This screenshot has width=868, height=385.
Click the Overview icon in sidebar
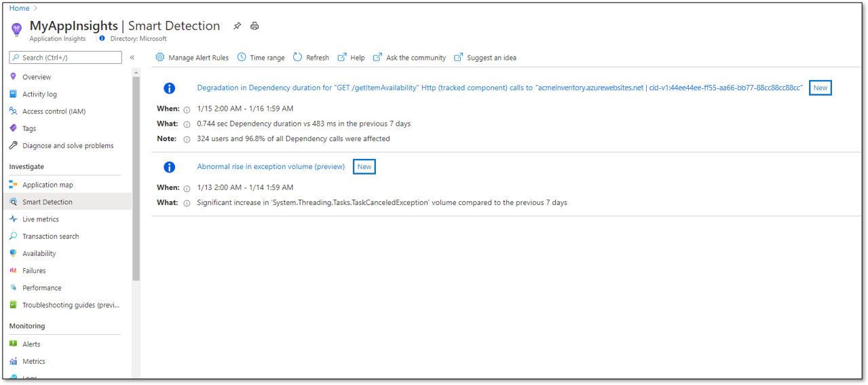13,77
